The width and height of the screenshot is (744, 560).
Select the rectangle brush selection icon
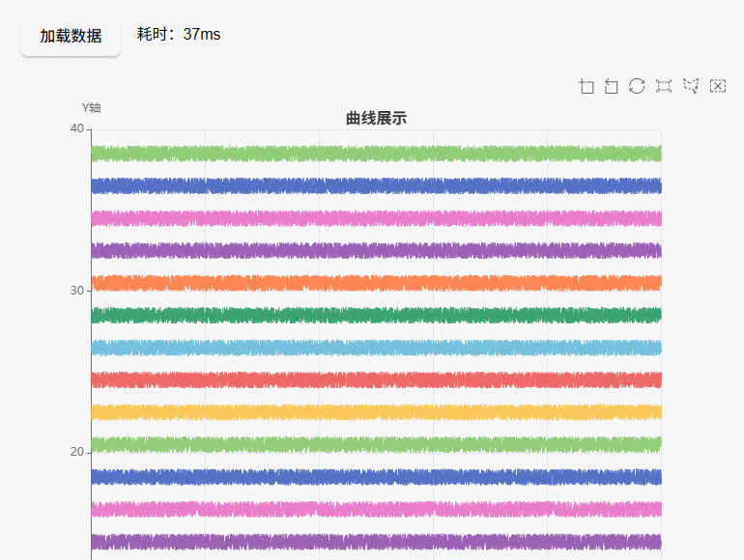[x=664, y=86]
